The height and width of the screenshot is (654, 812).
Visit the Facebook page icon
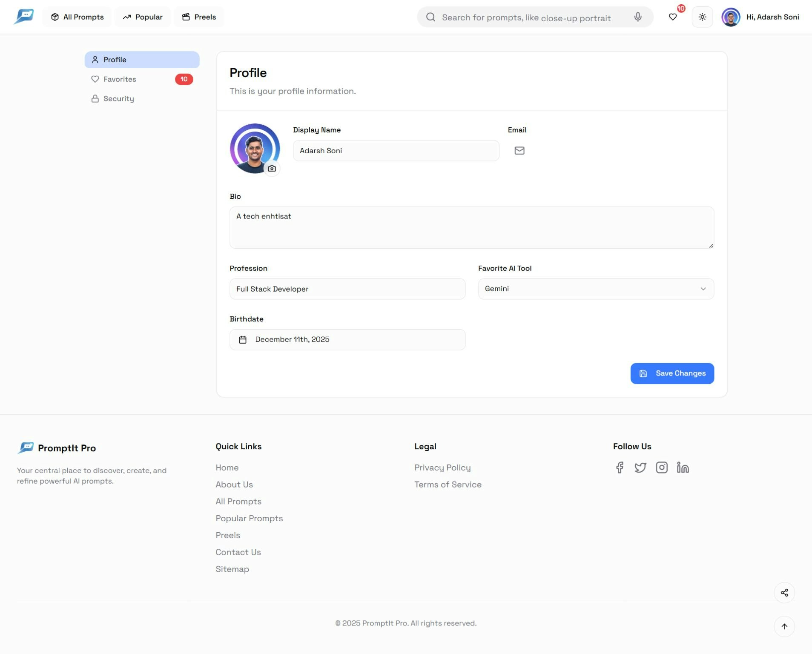point(620,468)
